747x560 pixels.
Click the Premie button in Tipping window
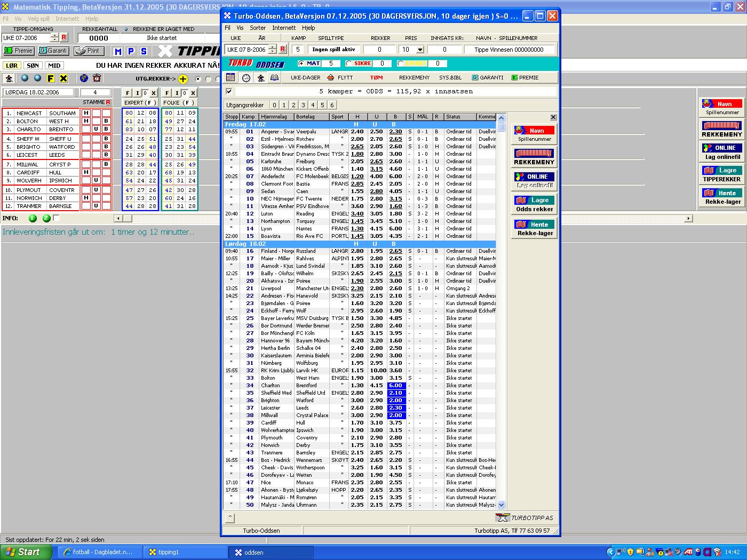coord(19,51)
